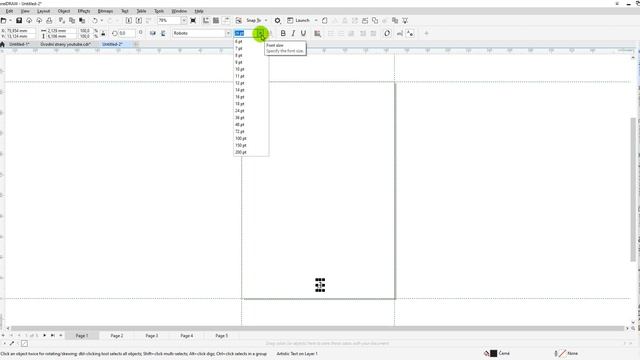Click the text alignment icon after Underline
Viewport: 640px width, 360px height.
pyautogui.click(x=317, y=33)
